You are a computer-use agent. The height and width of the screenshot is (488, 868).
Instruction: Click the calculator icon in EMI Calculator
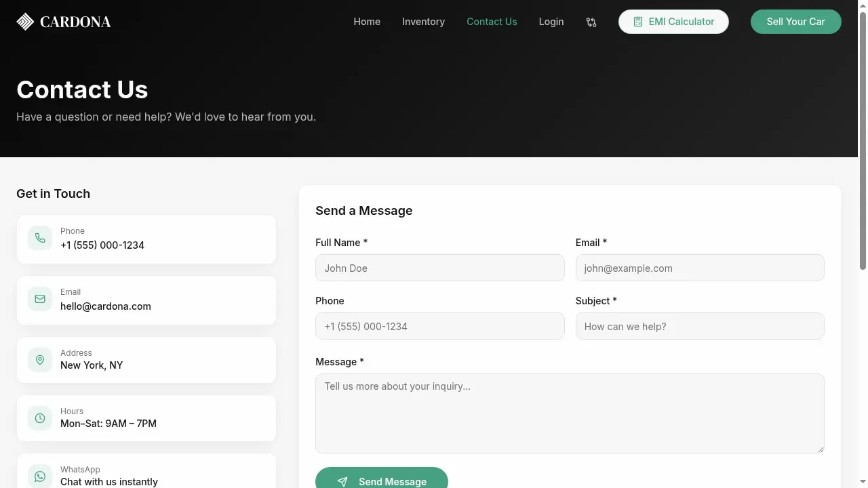tap(637, 22)
